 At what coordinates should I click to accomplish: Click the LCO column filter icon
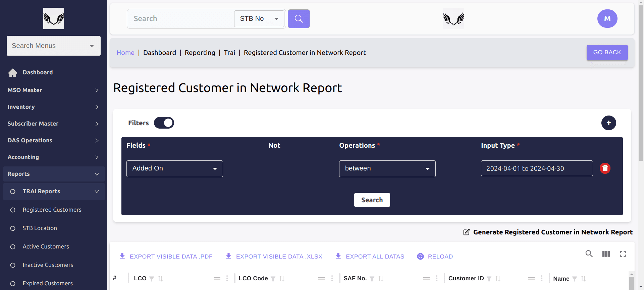click(x=152, y=279)
